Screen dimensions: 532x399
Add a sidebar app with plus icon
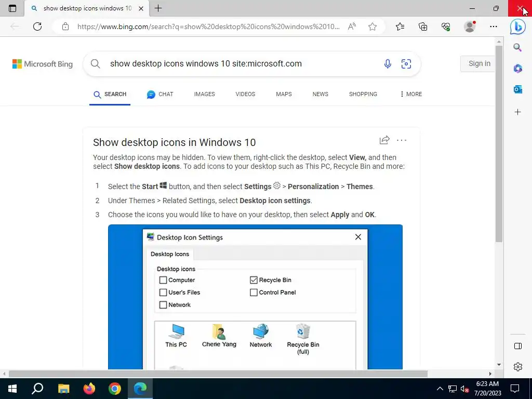[x=518, y=112]
